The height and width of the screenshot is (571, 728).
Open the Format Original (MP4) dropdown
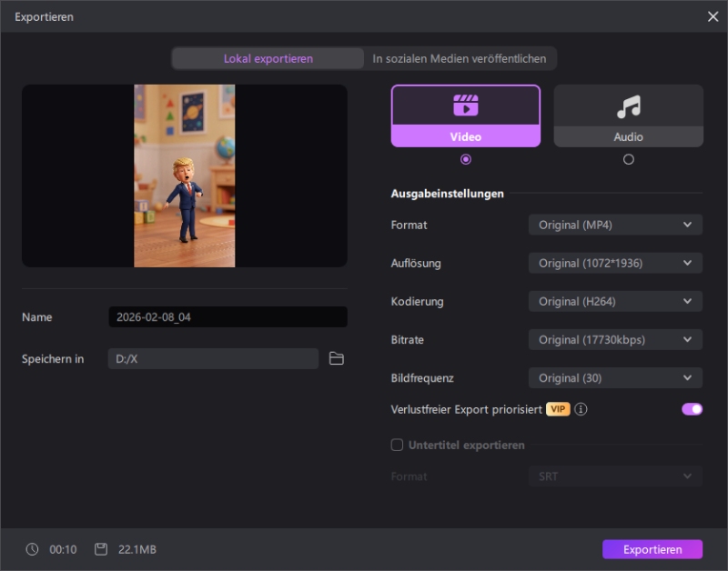[615, 225]
